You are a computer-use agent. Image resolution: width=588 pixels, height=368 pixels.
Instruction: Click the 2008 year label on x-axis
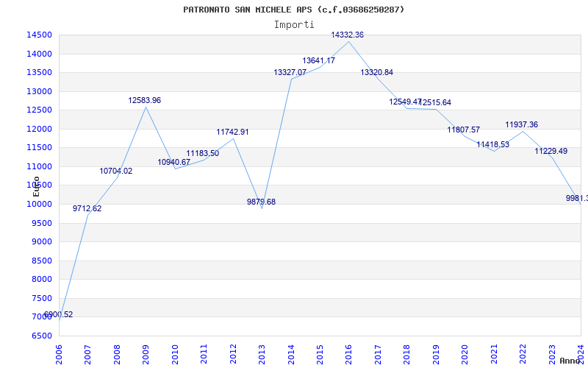117,355
